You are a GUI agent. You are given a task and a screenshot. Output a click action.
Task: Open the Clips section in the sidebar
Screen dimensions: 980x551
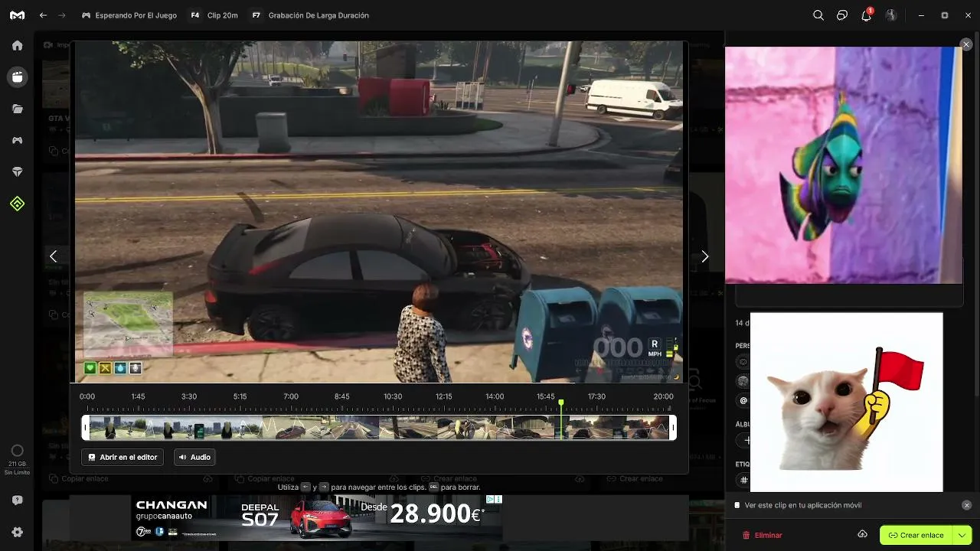[17, 77]
